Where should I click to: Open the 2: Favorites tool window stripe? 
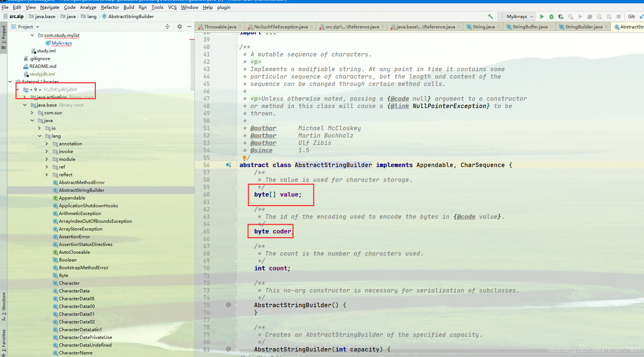point(4,343)
